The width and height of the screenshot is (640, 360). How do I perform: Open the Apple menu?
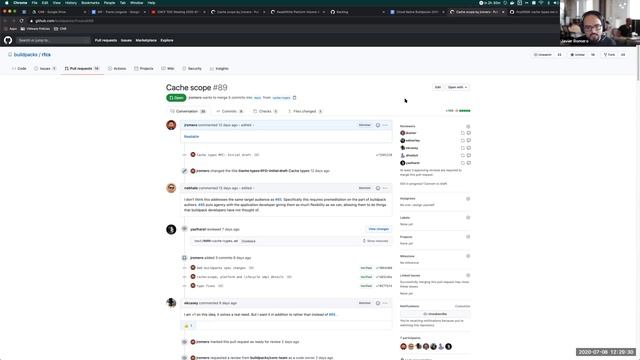[6, 3]
